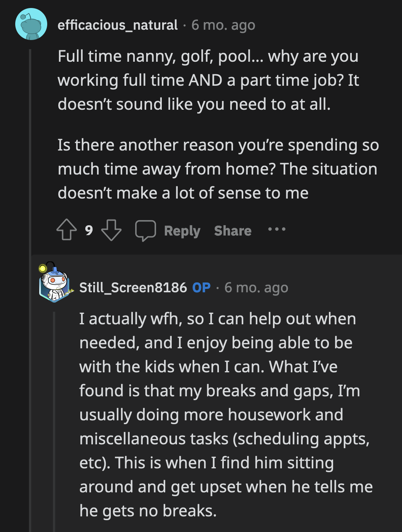Downvote efficacious_natural's comment
Viewport: 402px width, 532px height.
tap(112, 230)
